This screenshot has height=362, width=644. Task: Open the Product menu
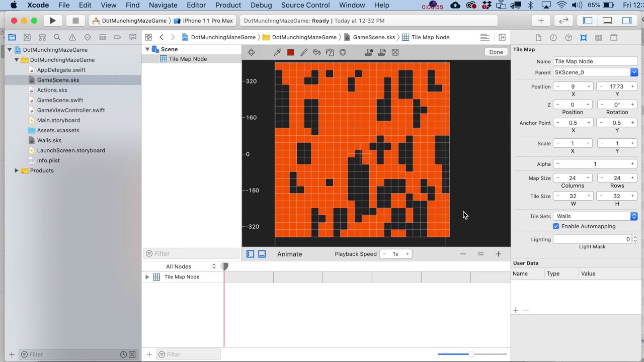[228, 5]
